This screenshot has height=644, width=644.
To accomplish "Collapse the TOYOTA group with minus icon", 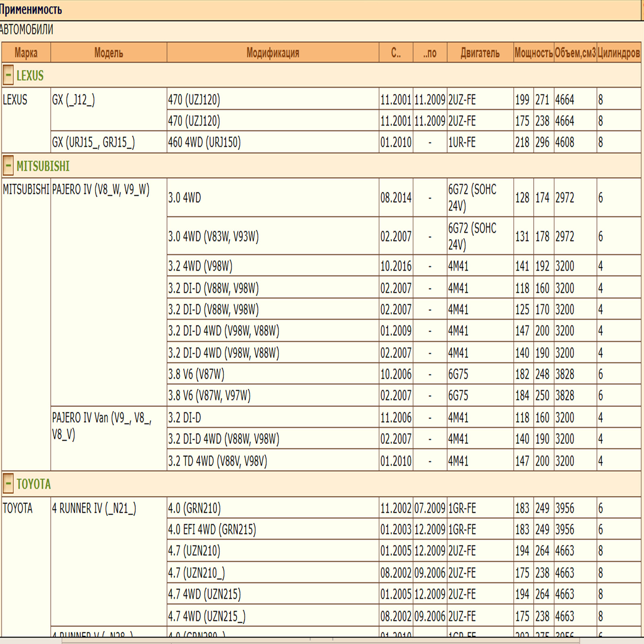I will point(8,483).
